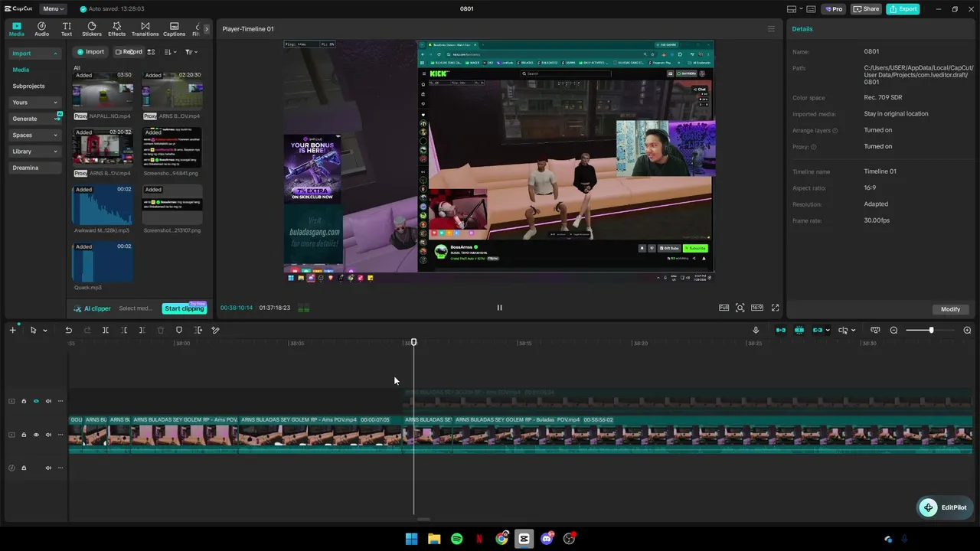Select the 03:50 video clip thumbnail
This screenshot has height=551, width=980.
tap(103, 90)
